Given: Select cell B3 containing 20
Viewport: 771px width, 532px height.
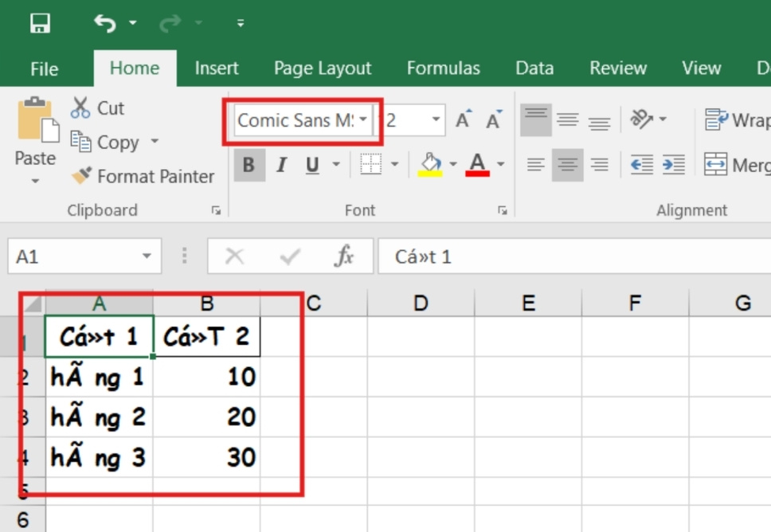Looking at the screenshot, I should click(x=207, y=417).
